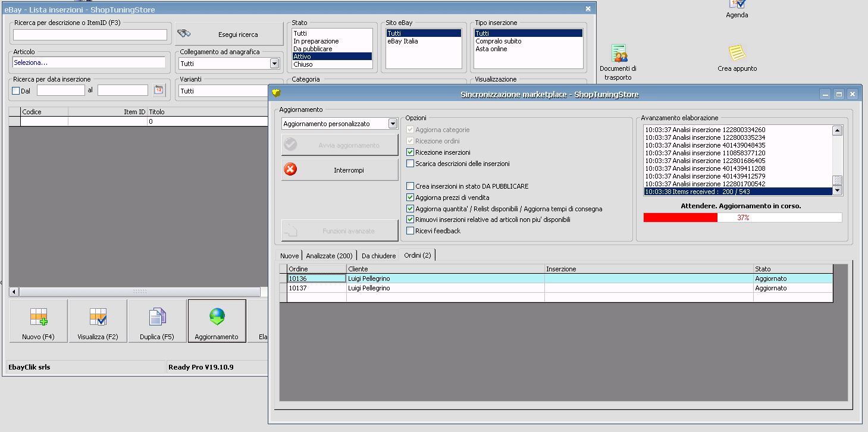Select order cell 10137
The image size is (868, 432).
pyautogui.click(x=317, y=288)
